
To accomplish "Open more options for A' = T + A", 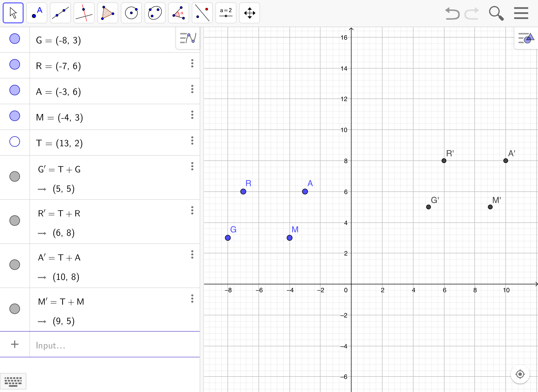I will click(192, 254).
